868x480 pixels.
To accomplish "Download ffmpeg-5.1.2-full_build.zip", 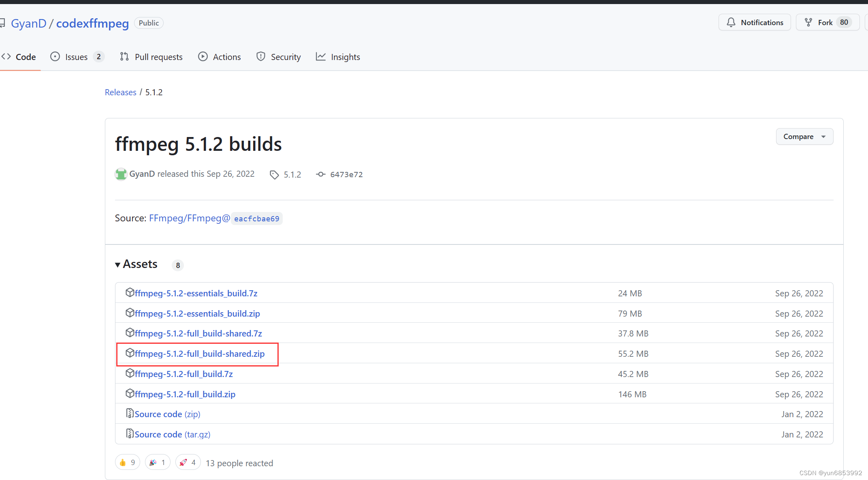I will point(185,394).
